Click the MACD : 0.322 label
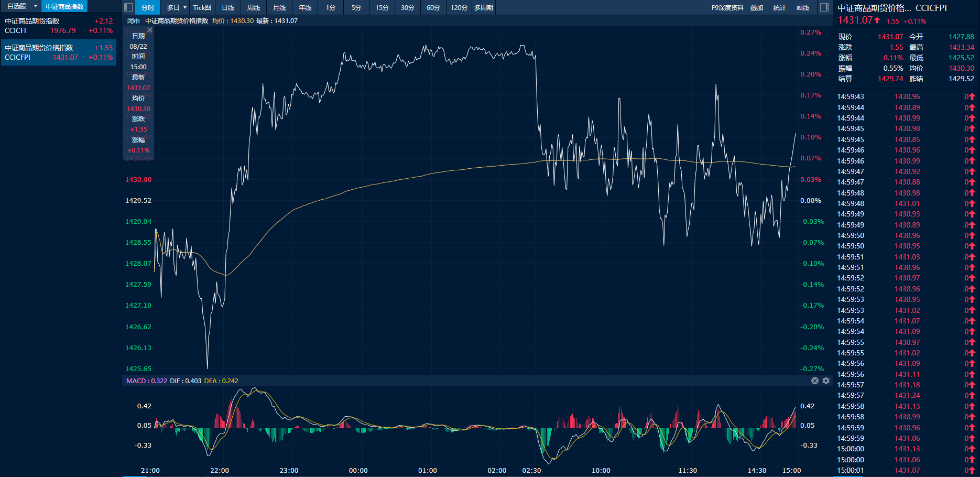The image size is (980, 477). [x=147, y=381]
